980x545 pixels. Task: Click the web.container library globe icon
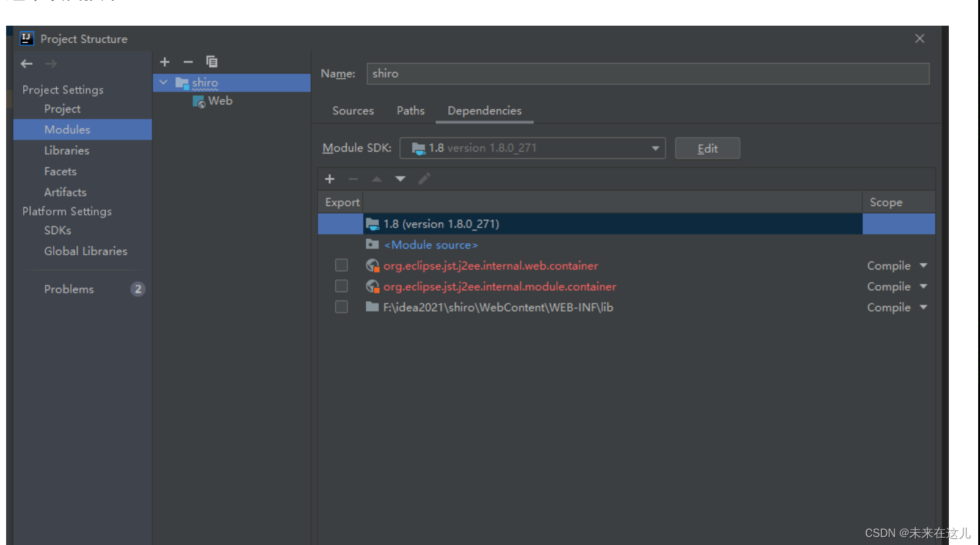(372, 266)
